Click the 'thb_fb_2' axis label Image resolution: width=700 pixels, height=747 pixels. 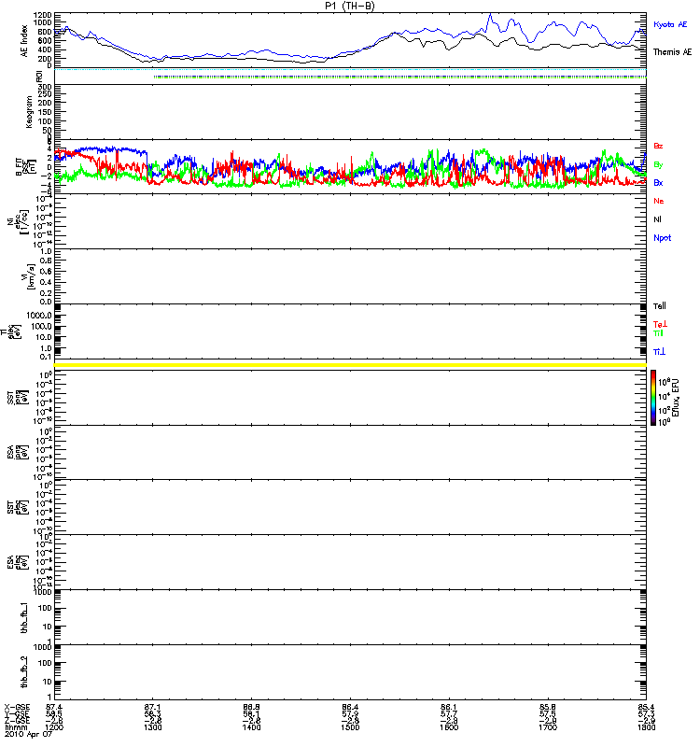[24, 671]
